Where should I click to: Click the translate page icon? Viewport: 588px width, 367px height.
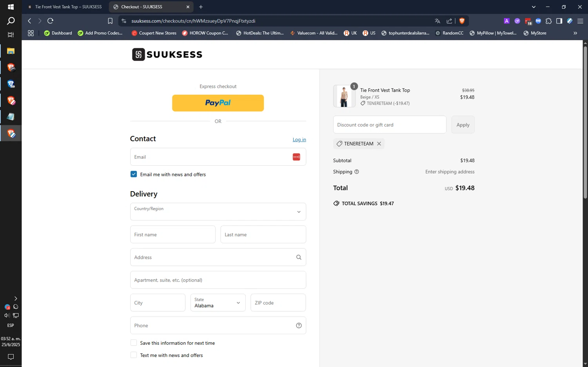(437, 21)
